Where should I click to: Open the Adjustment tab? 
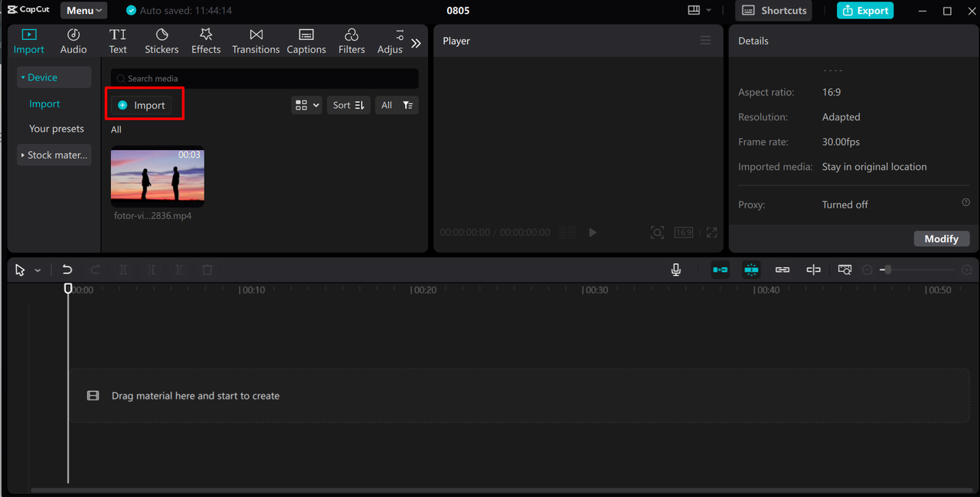click(390, 41)
